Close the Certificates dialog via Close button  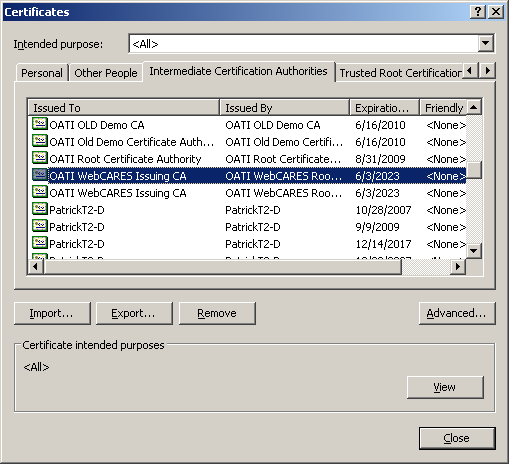pos(457,438)
